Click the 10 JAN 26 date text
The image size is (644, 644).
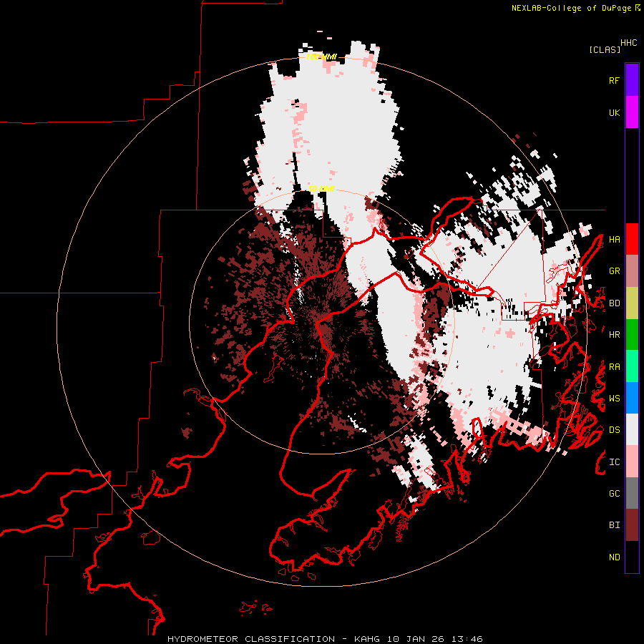(416, 639)
